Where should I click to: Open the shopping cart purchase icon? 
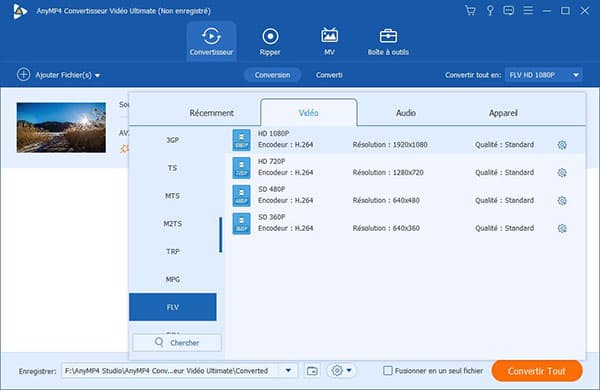[x=470, y=11]
